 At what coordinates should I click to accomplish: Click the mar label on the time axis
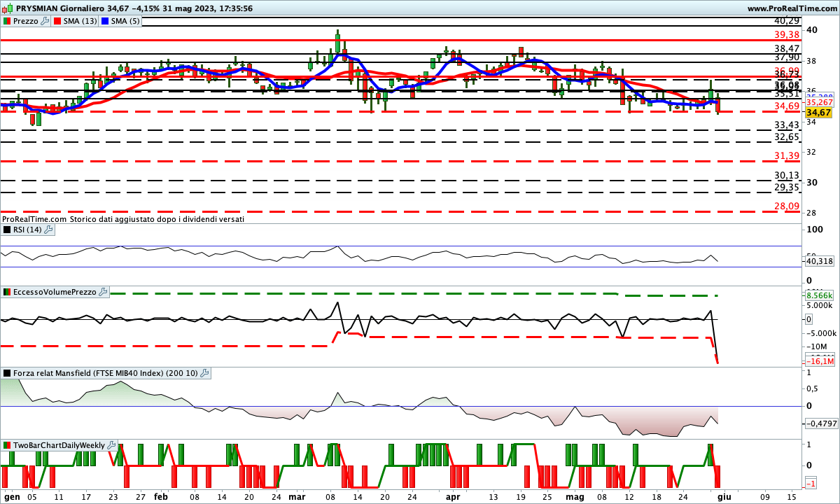(297, 496)
